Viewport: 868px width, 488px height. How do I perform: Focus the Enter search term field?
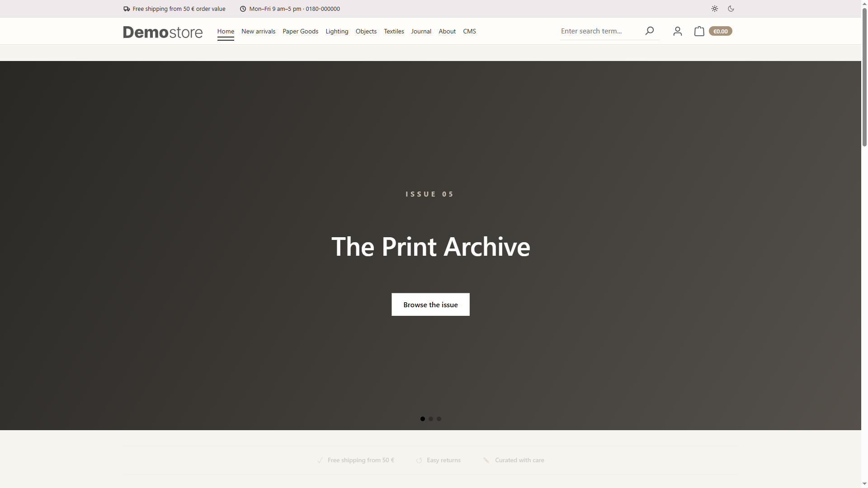pos(600,31)
